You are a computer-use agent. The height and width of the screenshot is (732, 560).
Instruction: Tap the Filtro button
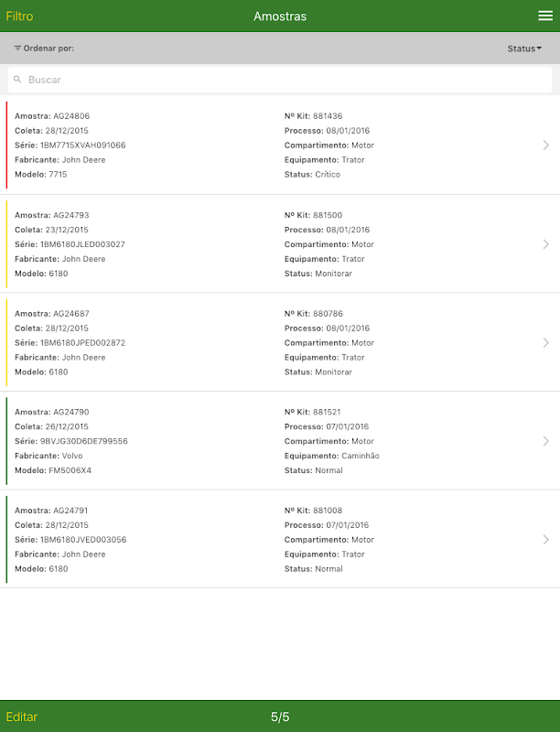(x=19, y=16)
